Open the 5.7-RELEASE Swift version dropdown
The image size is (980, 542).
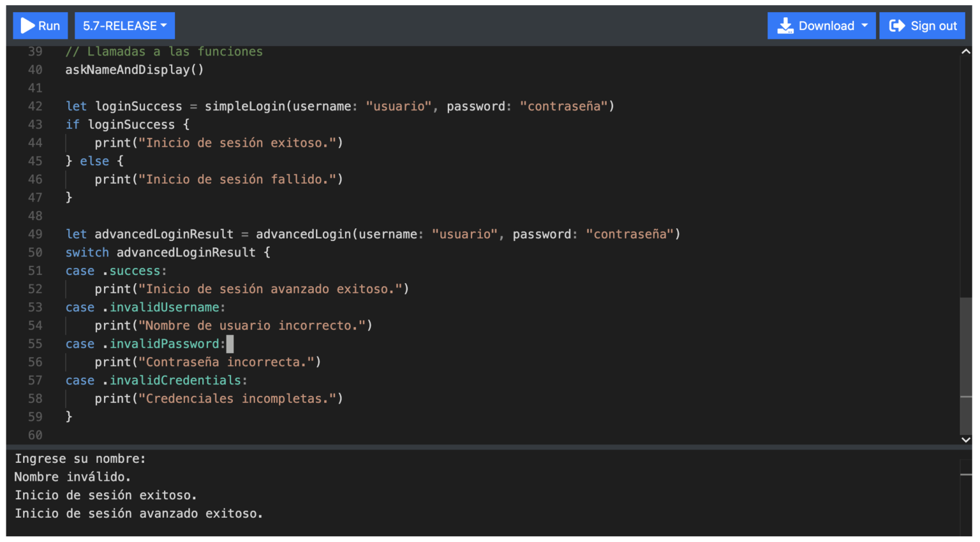(124, 26)
